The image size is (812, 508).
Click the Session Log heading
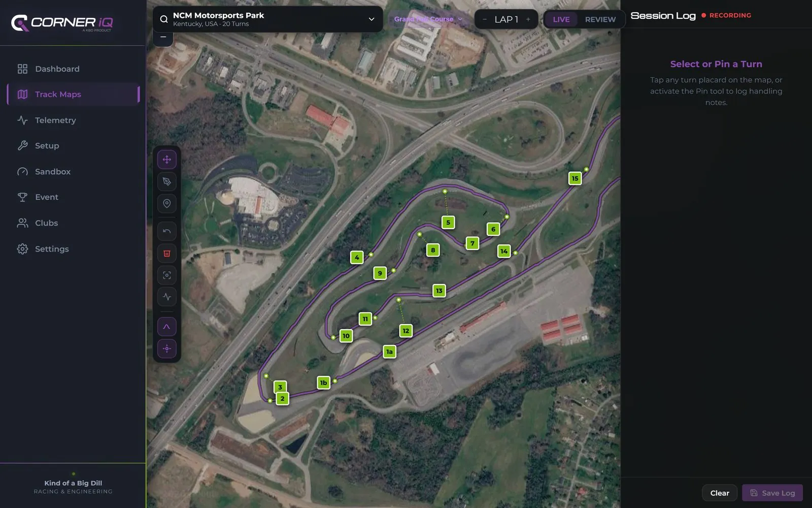[663, 16]
